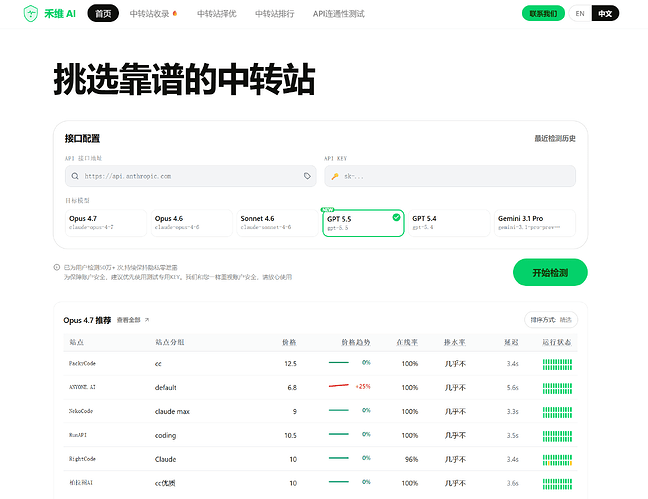
Task: Select the GPT 5.5 model card
Action: (363, 223)
